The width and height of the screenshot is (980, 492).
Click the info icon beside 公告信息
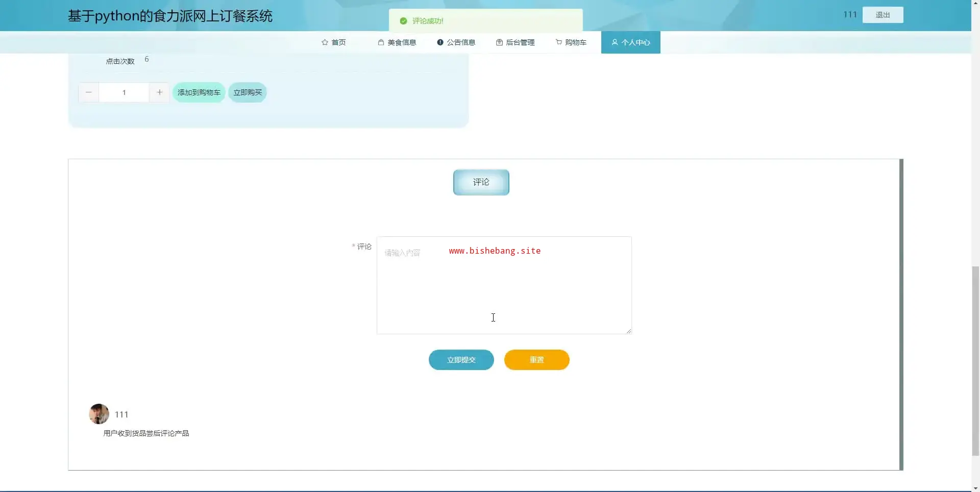click(x=440, y=42)
